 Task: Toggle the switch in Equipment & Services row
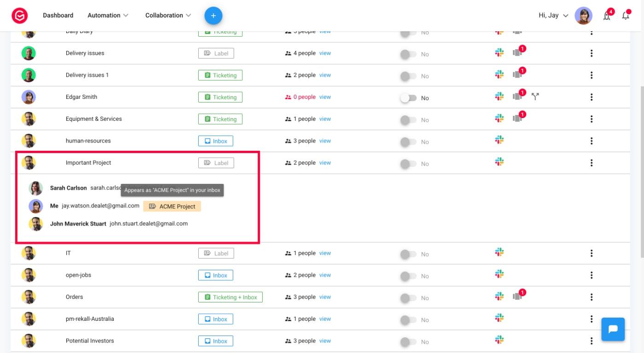tap(408, 120)
